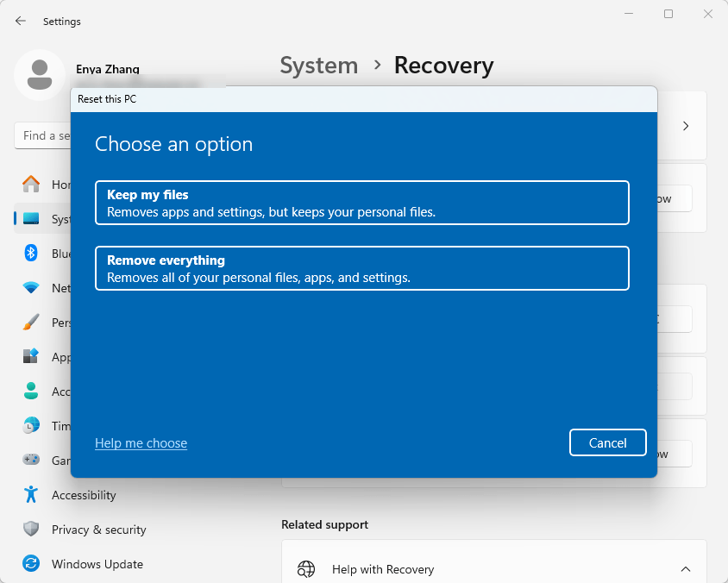Click the back arrow in Settings

click(x=21, y=21)
